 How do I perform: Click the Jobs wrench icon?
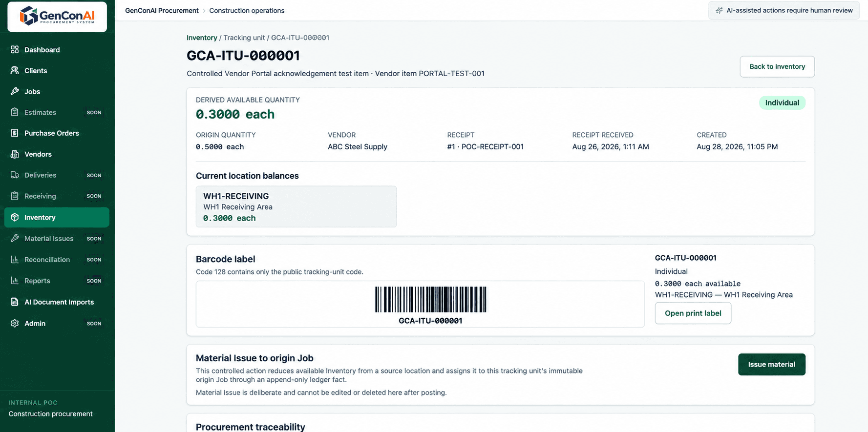pos(15,91)
